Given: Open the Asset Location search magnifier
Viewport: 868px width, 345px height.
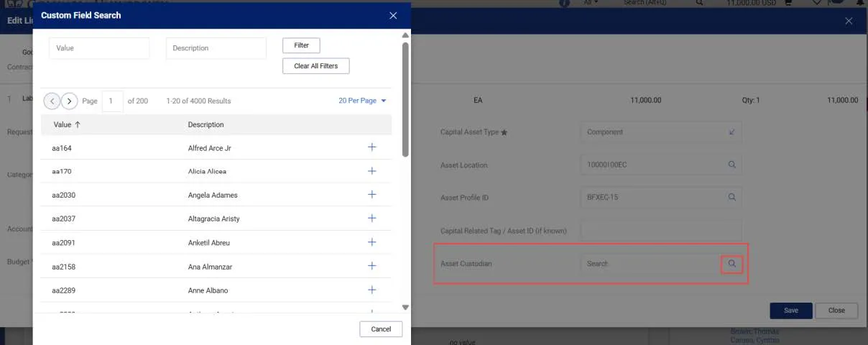Looking at the screenshot, I should [732, 165].
